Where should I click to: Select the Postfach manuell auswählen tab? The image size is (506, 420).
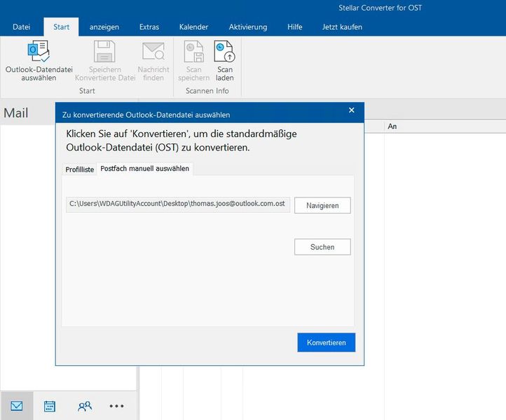tap(144, 169)
